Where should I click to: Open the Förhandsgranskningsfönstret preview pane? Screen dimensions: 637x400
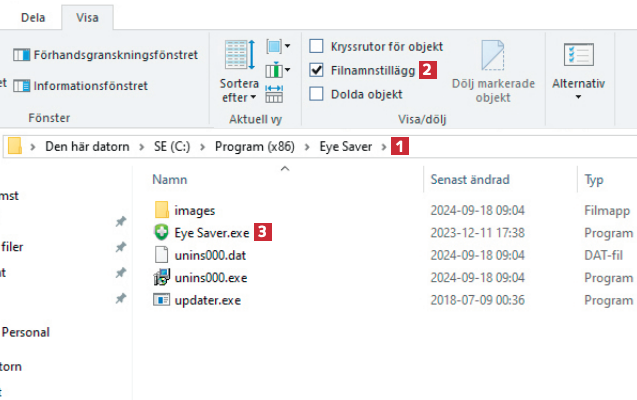[x=105, y=55]
